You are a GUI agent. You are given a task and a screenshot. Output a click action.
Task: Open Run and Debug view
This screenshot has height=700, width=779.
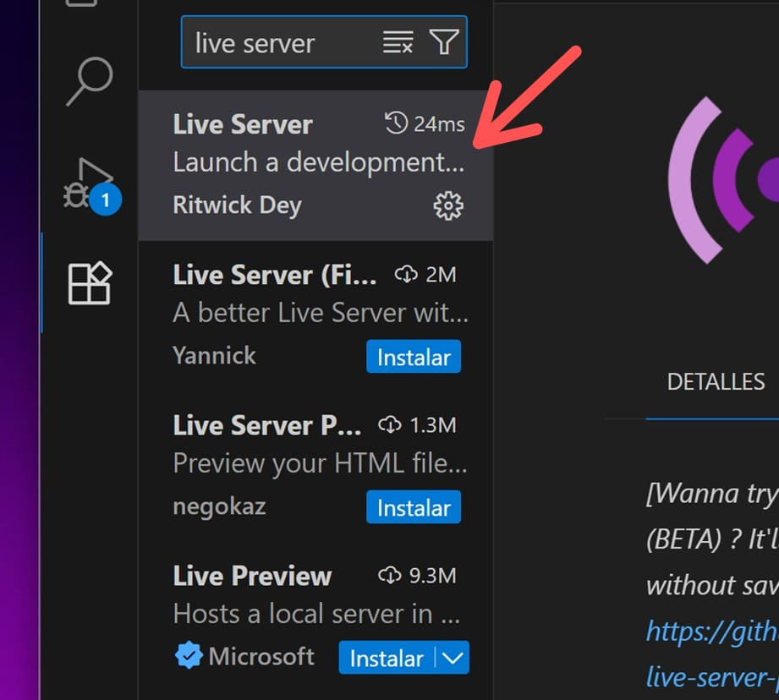click(91, 184)
